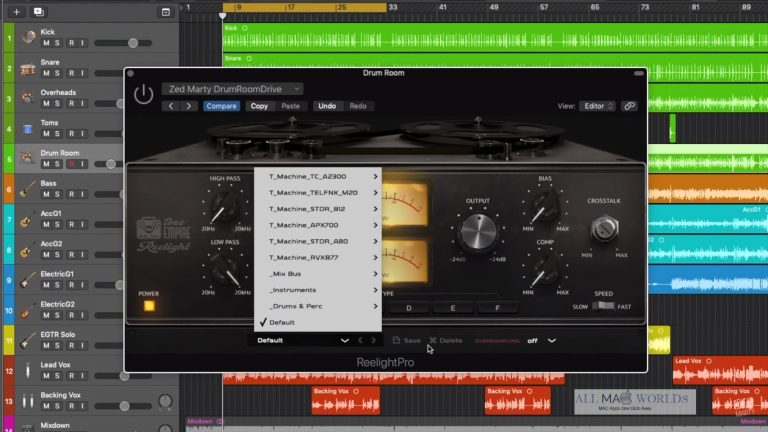The height and width of the screenshot is (432, 768).
Task: Click the track header configuration icon
Action: coord(166,12)
